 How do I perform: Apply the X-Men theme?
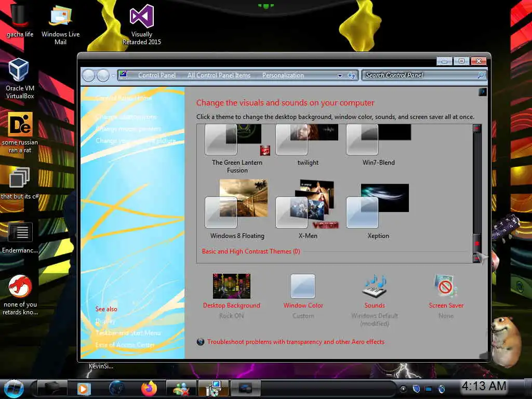tap(308, 209)
